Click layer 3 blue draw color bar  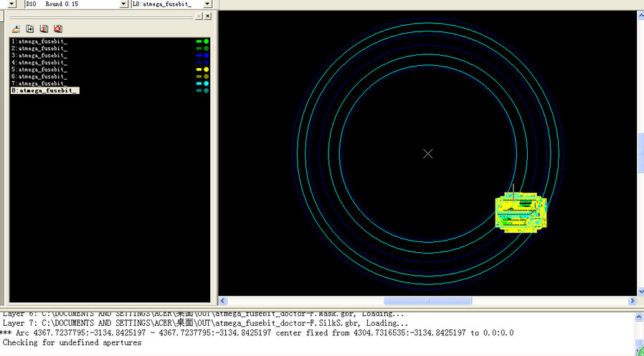pos(199,55)
